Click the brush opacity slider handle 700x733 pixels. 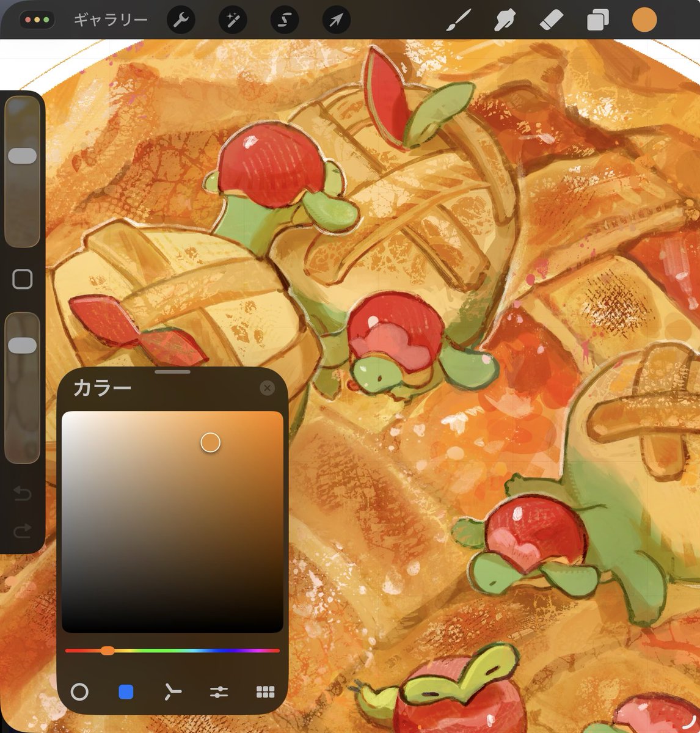[23, 345]
